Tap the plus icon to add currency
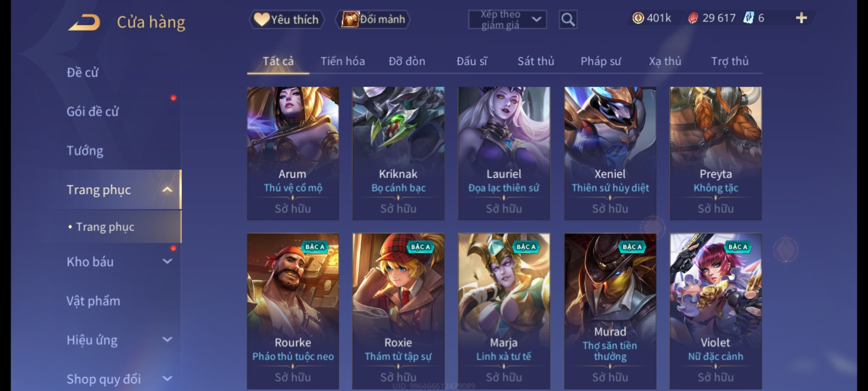Screen dimensions: 868x391 point(801,18)
